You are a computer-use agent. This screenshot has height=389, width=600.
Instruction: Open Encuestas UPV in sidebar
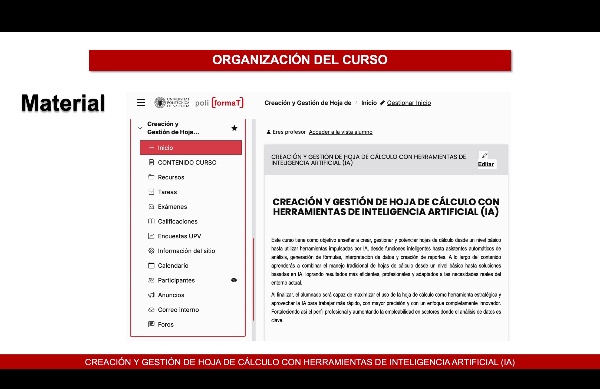(179, 236)
